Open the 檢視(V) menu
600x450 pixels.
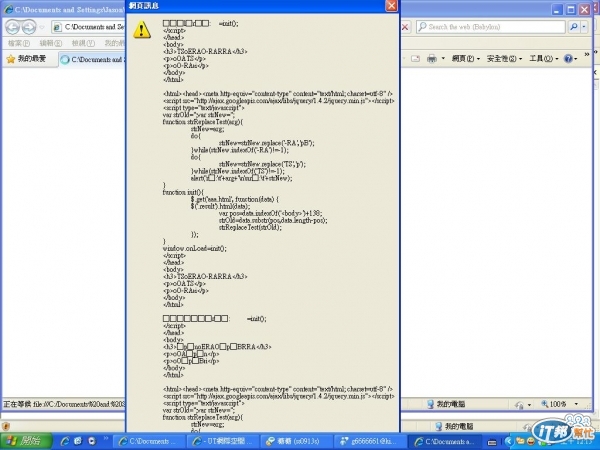[83, 43]
